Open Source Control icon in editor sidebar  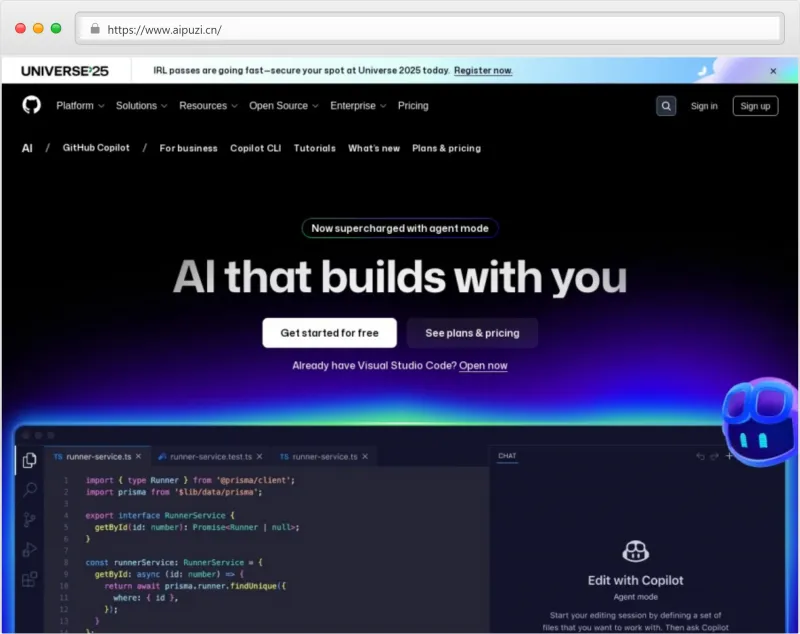point(30,519)
